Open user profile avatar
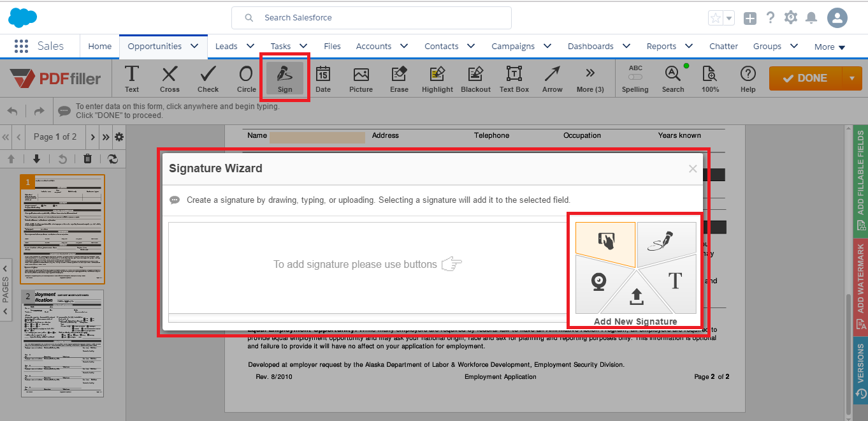This screenshot has height=421, width=868. (x=837, y=18)
